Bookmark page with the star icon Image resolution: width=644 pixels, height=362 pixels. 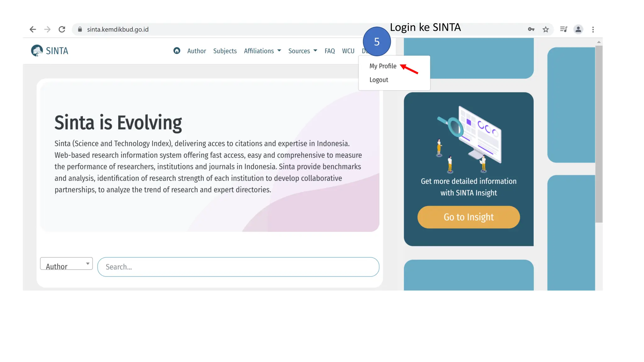click(546, 29)
